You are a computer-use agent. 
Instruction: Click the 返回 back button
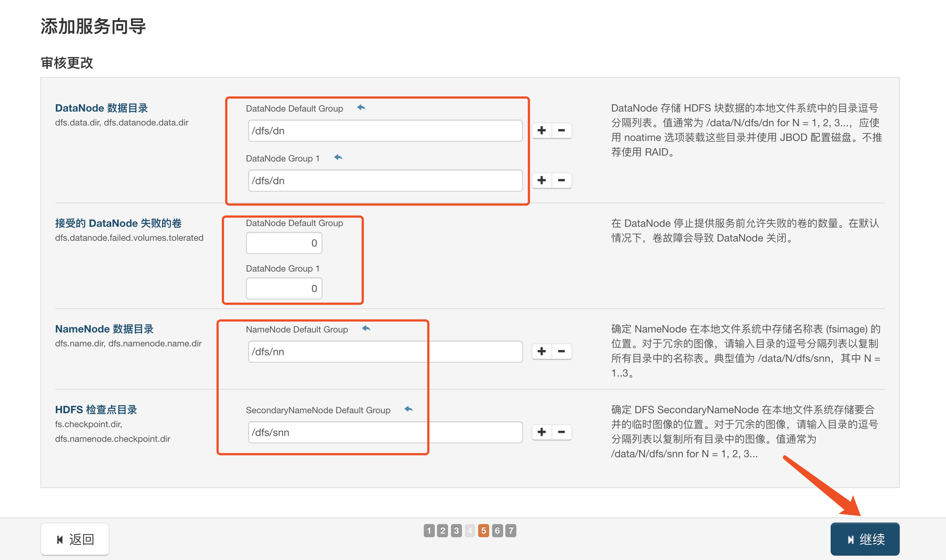click(75, 539)
